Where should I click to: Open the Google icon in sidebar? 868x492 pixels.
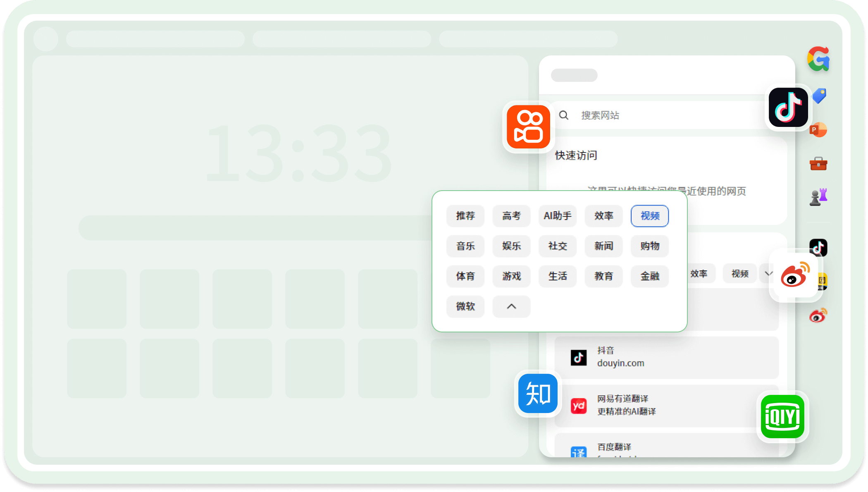pyautogui.click(x=818, y=58)
